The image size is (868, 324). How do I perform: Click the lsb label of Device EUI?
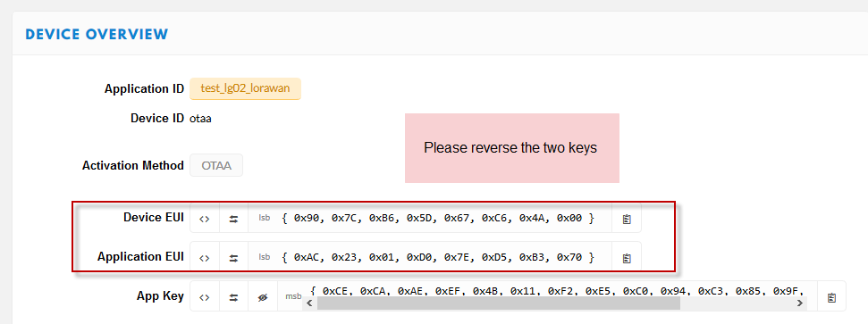click(265, 219)
